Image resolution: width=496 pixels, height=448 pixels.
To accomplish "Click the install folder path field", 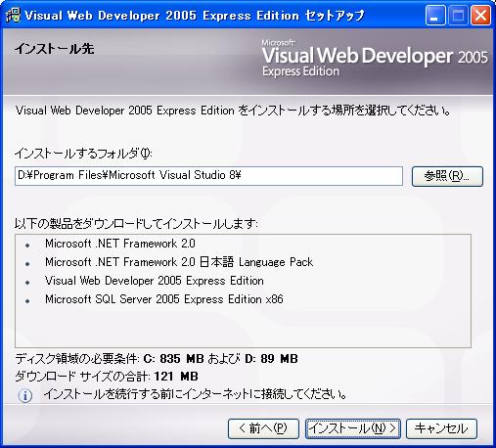I will (208, 176).
